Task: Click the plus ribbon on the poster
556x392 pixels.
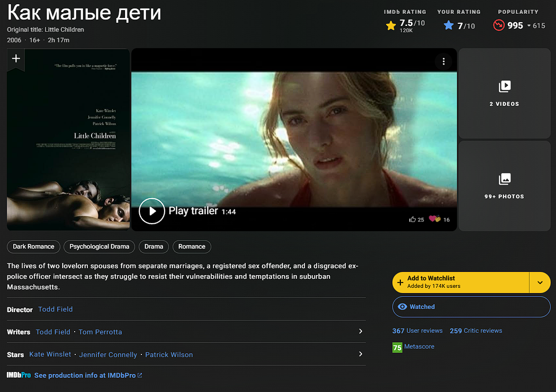Action: pos(16,59)
